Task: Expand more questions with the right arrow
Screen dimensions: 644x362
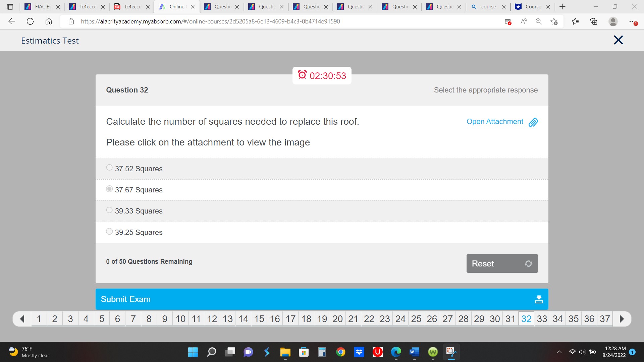Action: click(622, 319)
